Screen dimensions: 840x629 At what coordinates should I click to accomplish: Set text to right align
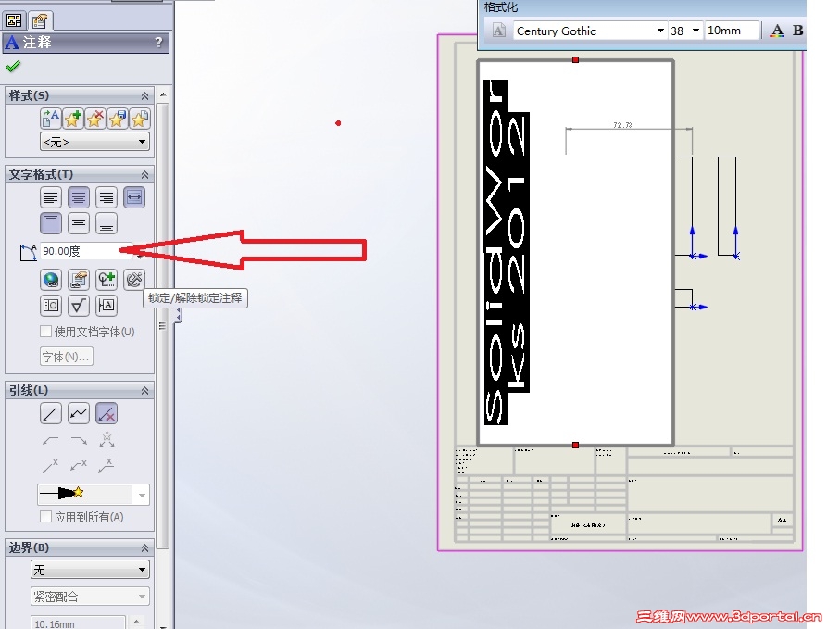click(107, 197)
